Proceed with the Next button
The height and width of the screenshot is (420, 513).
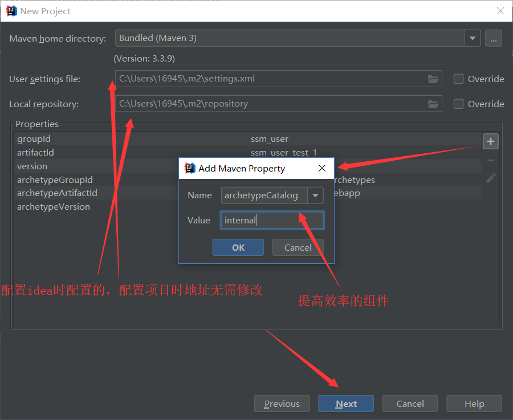click(346, 403)
